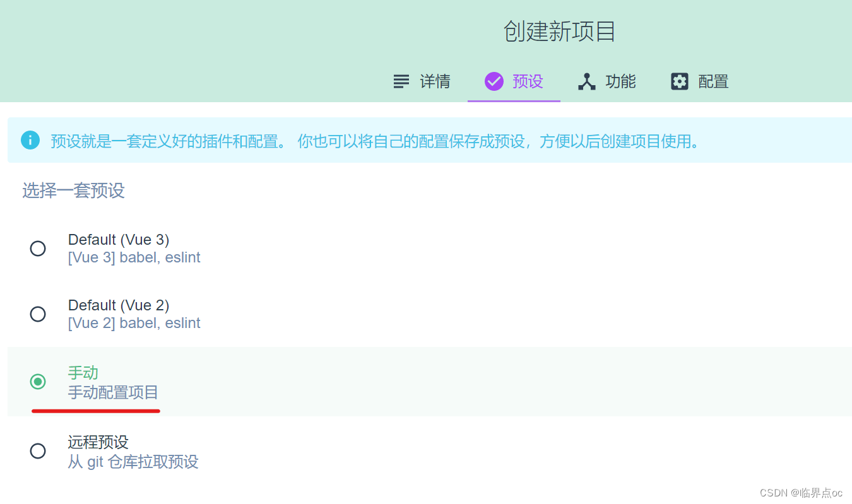Open the 配置 tab
This screenshot has width=852, height=504.
[699, 81]
